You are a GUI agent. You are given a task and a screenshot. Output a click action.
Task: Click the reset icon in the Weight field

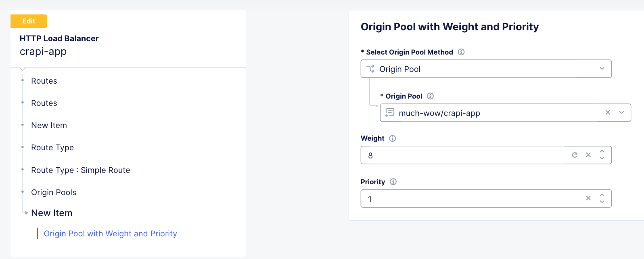(575, 155)
